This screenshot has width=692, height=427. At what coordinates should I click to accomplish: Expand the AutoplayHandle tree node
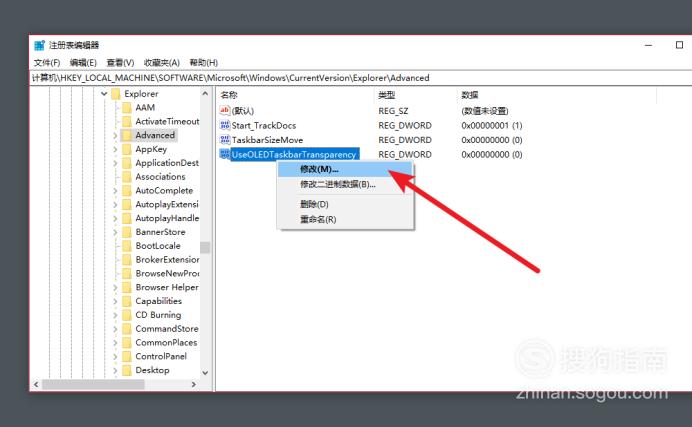116,218
